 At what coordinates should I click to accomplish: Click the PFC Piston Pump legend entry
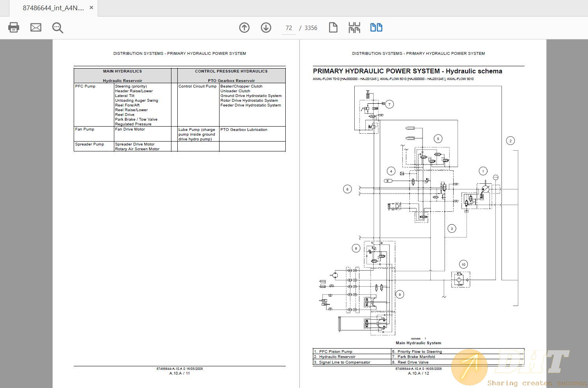pos(333,351)
